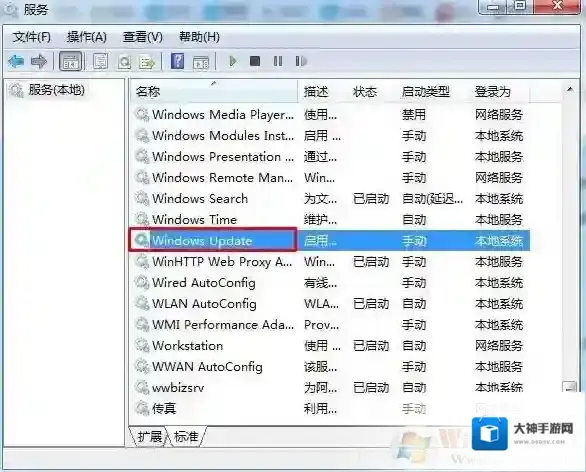Click 网络服务 logon of Windows Remote Man... row
This screenshot has height=472, width=586.
499,177
